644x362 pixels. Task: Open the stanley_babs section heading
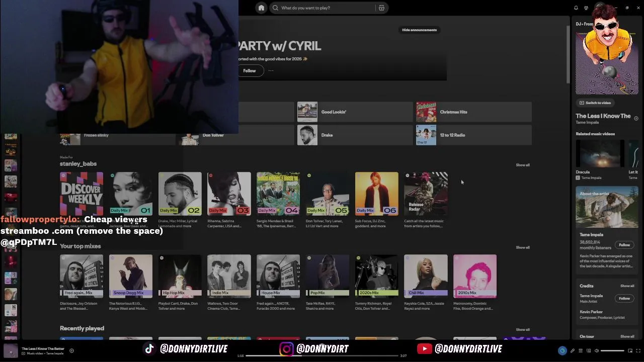pos(78,163)
